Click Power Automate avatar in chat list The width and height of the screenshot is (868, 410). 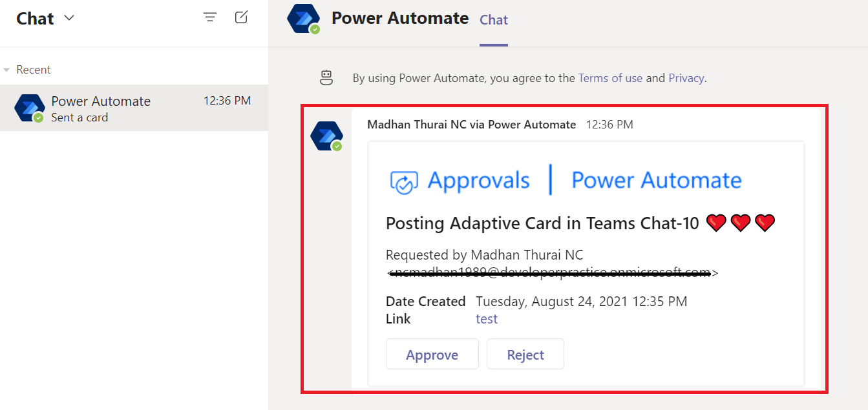click(30, 108)
